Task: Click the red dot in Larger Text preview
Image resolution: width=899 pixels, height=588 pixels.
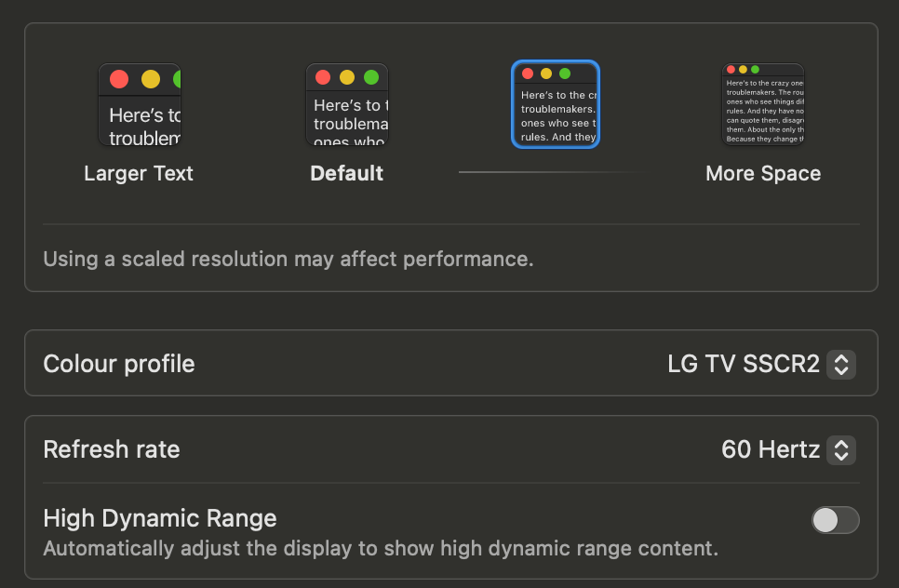Action: tap(118, 79)
